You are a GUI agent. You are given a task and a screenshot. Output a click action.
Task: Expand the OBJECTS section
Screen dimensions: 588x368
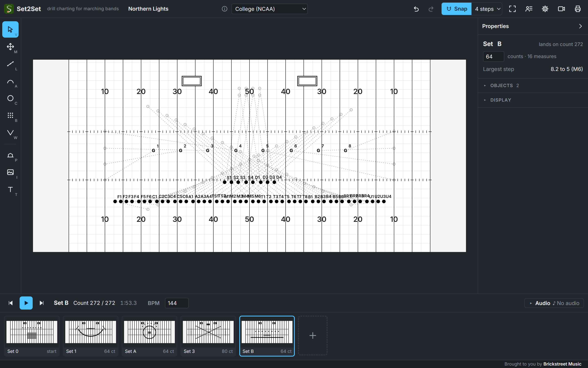click(x=533, y=86)
